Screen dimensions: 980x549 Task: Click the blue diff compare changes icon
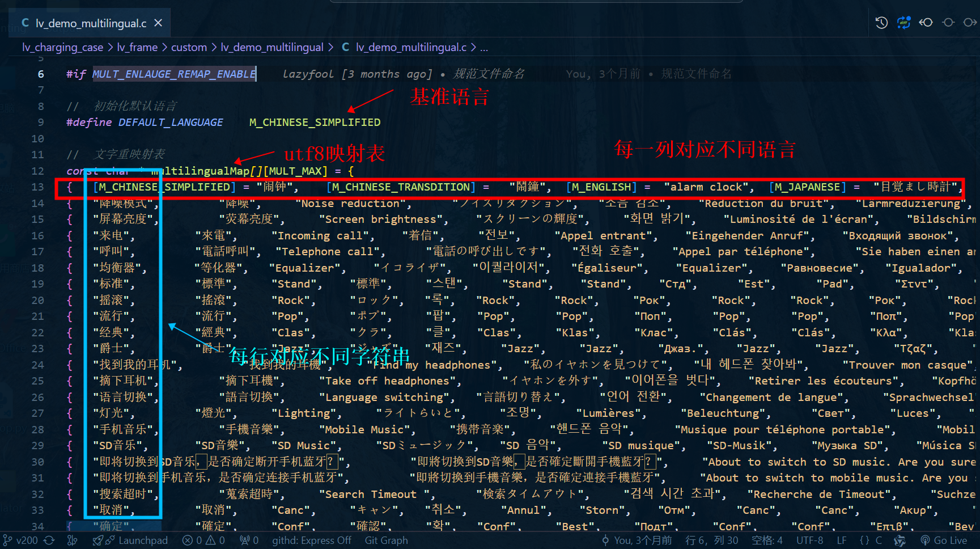coord(903,23)
